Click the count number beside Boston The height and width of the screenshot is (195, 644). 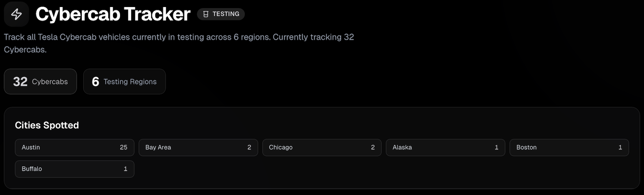click(x=620, y=147)
